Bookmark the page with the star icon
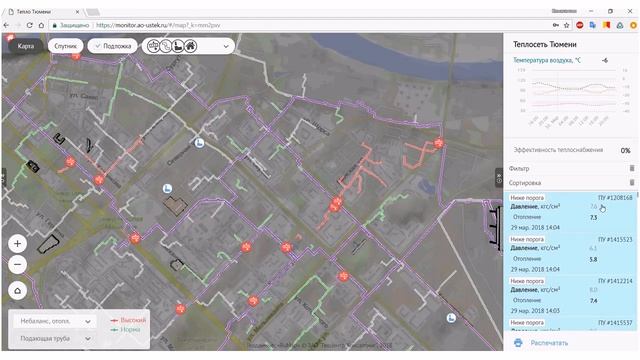Image resolution: width=640 pixels, height=360 pixels. tap(567, 25)
